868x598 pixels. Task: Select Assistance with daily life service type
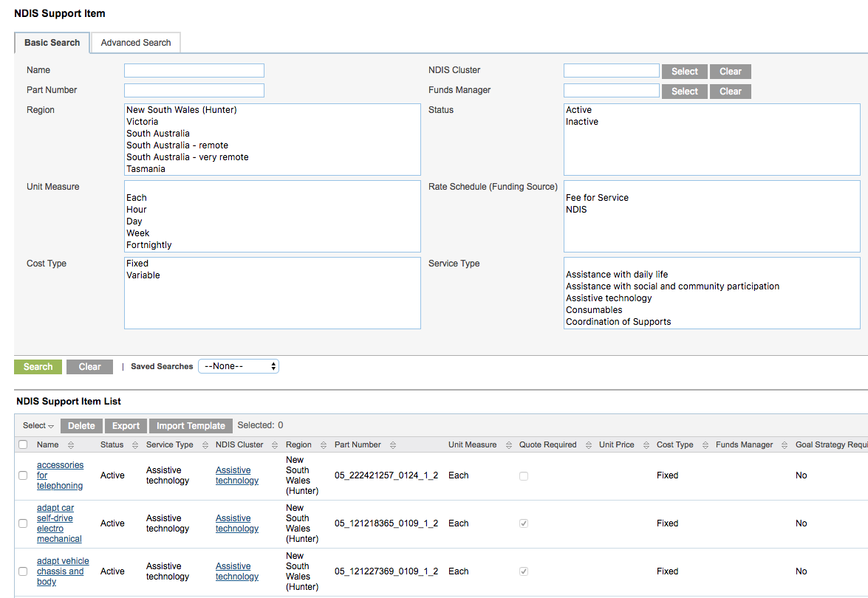coord(617,275)
